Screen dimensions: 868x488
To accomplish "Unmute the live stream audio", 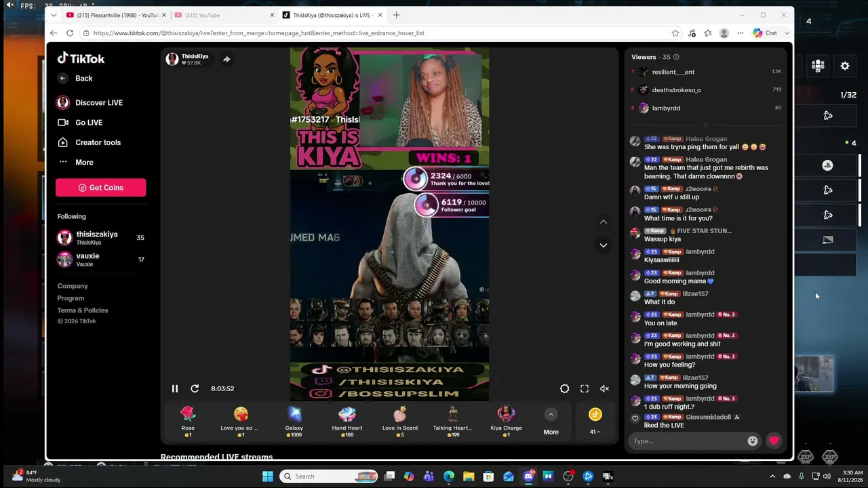I will coord(604,388).
